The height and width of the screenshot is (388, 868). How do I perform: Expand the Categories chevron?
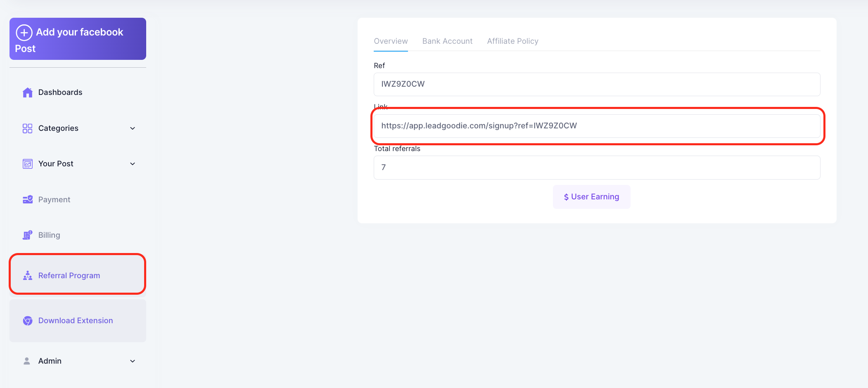point(133,128)
